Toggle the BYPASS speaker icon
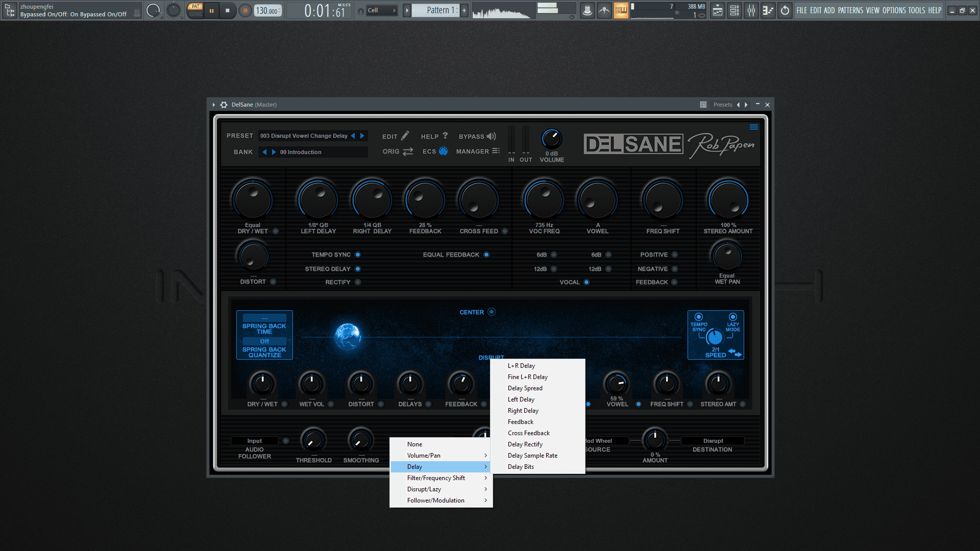The height and width of the screenshot is (551, 980). click(x=491, y=136)
